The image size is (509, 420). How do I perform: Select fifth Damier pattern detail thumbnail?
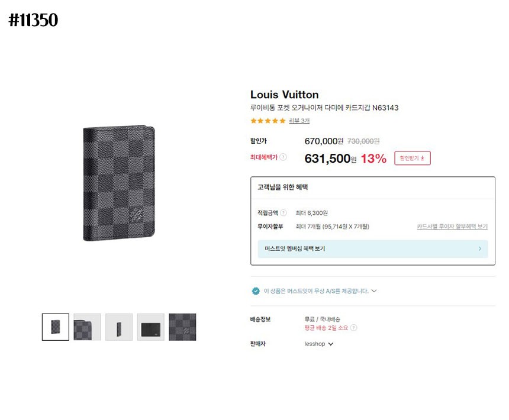182,327
